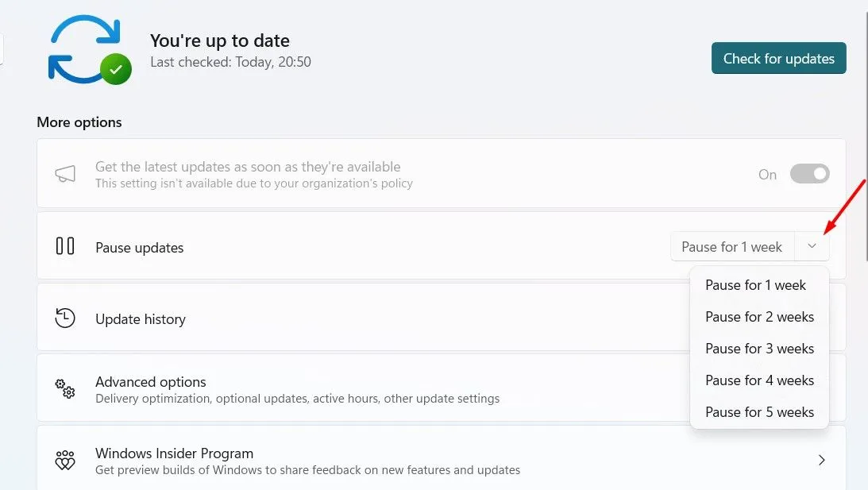This screenshot has width=868, height=490.
Task: Open the Update history row
Action: pos(318,318)
